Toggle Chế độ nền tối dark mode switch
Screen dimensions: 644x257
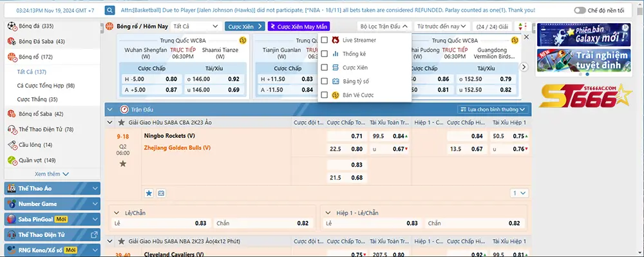tap(580, 11)
